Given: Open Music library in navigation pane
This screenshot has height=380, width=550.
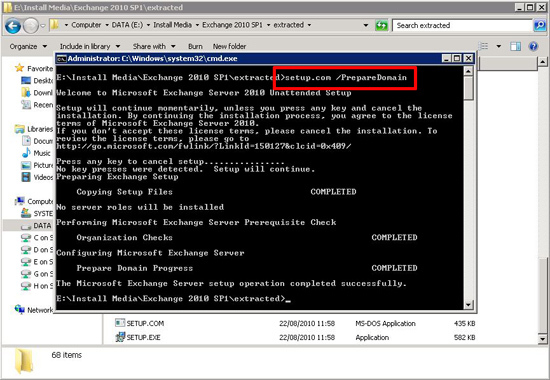Looking at the screenshot, I should [x=36, y=153].
